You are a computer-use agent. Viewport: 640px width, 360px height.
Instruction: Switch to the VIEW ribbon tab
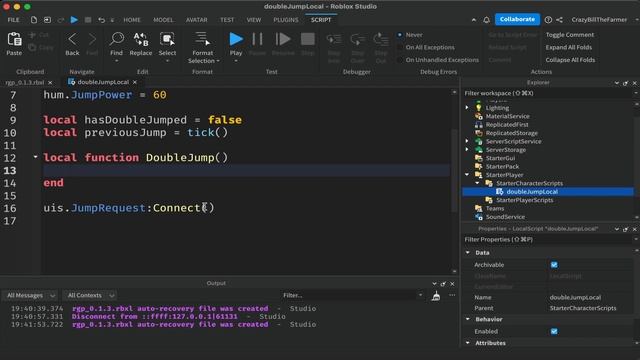coord(253,20)
